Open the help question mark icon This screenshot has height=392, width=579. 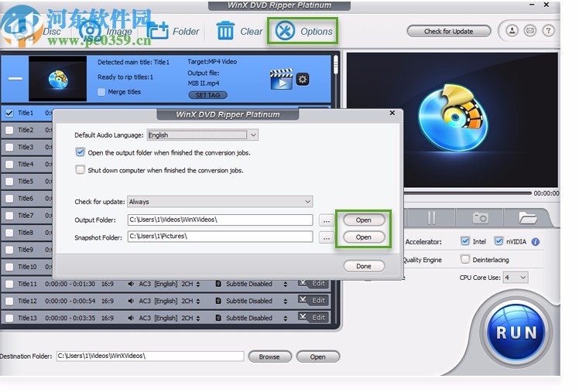(x=548, y=31)
